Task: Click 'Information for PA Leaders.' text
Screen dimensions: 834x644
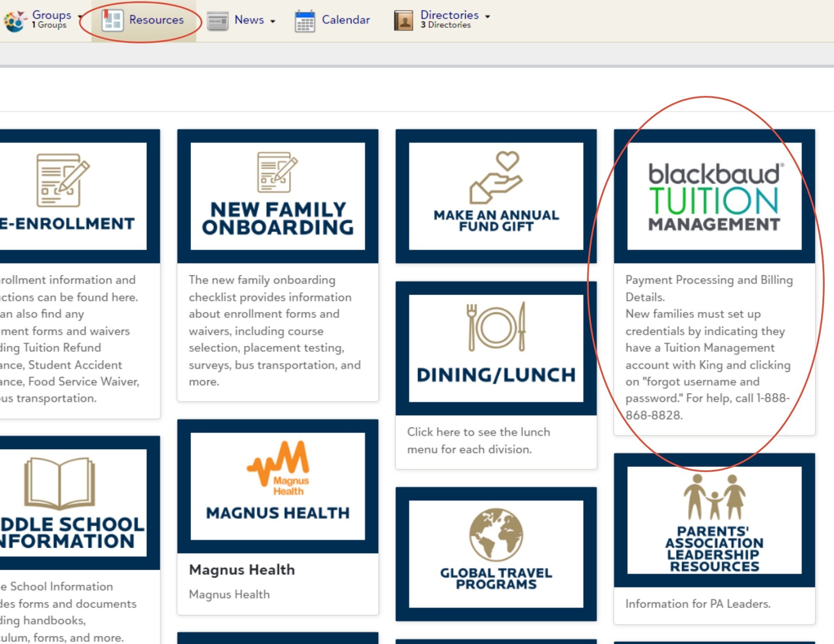Action: 698,604
